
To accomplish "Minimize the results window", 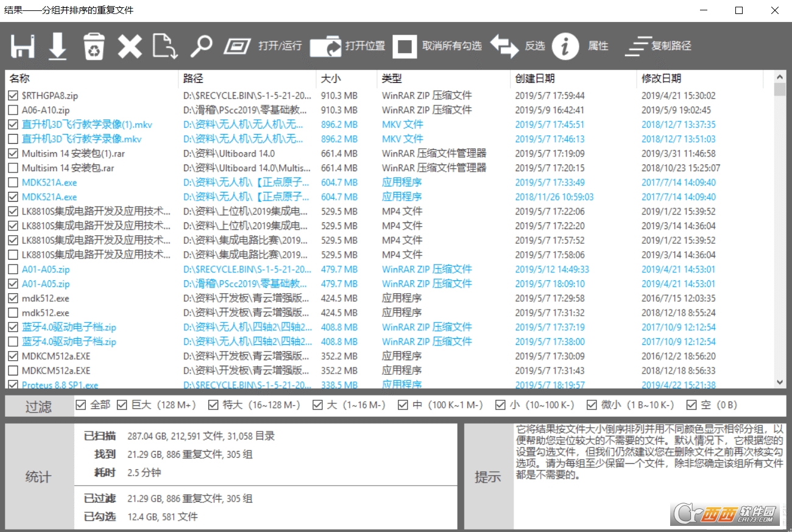I will tap(703, 10).
